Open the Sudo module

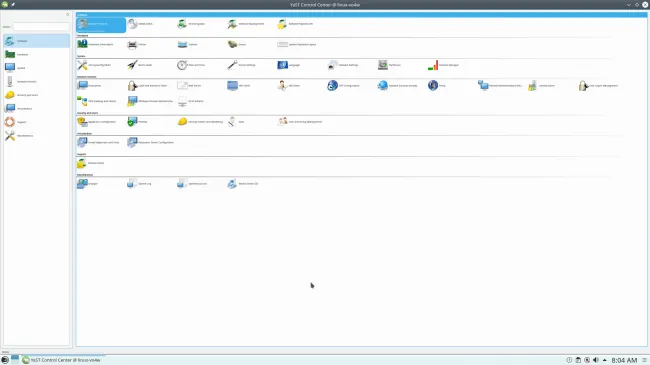236,122
